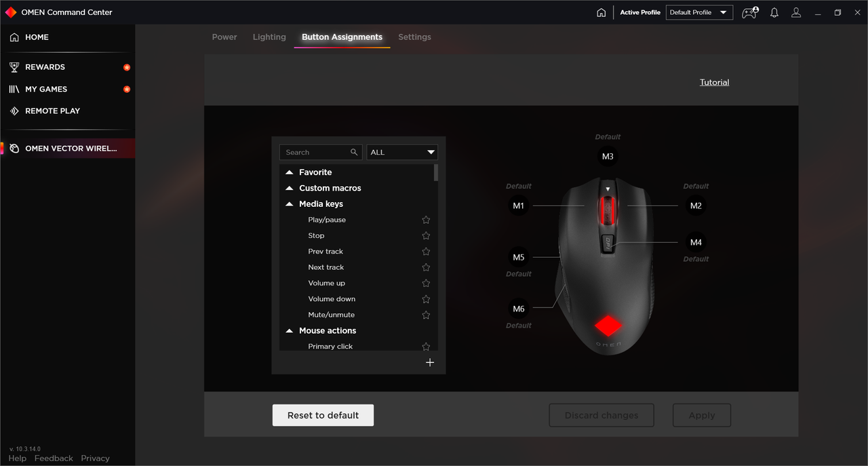Select the M5 mouse button
The width and height of the screenshot is (868, 466).
coord(519,257)
